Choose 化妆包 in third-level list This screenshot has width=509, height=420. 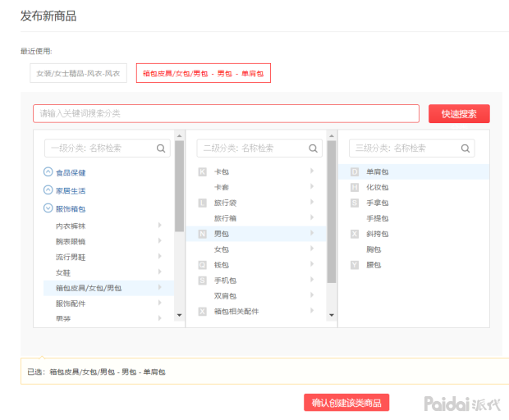(378, 188)
